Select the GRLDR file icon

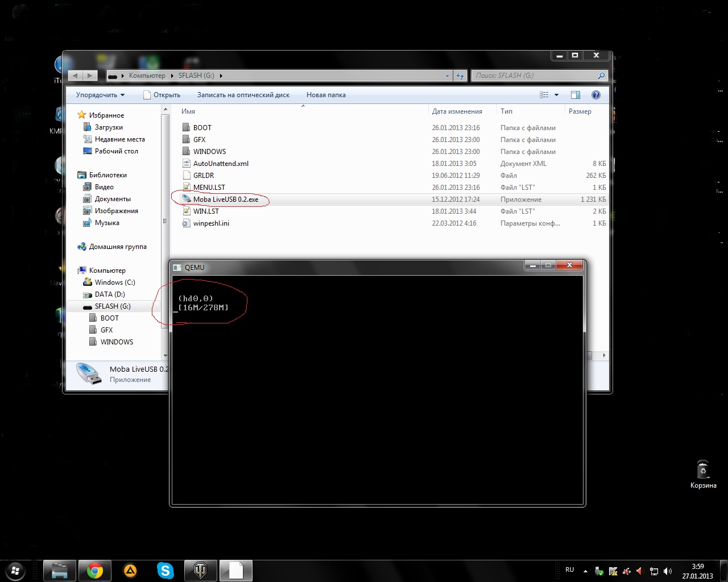click(186, 175)
